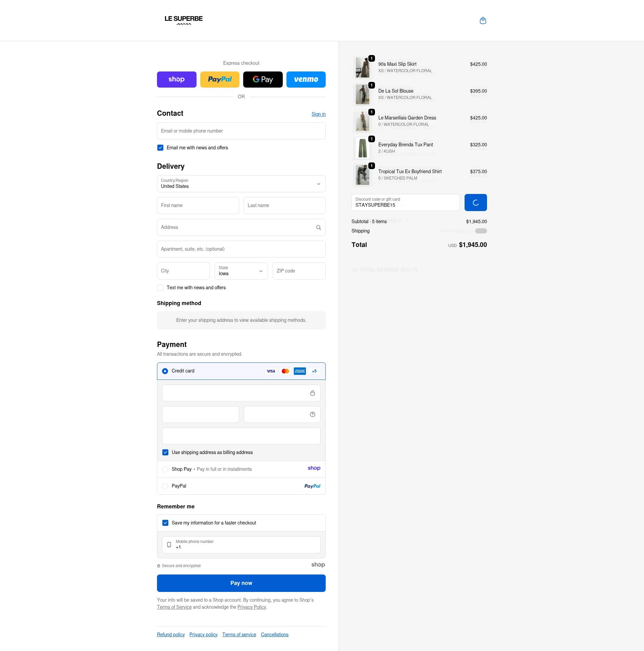Click the Visa icon next to Credit card
The width and height of the screenshot is (644, 651).
(x=271, y=371)
